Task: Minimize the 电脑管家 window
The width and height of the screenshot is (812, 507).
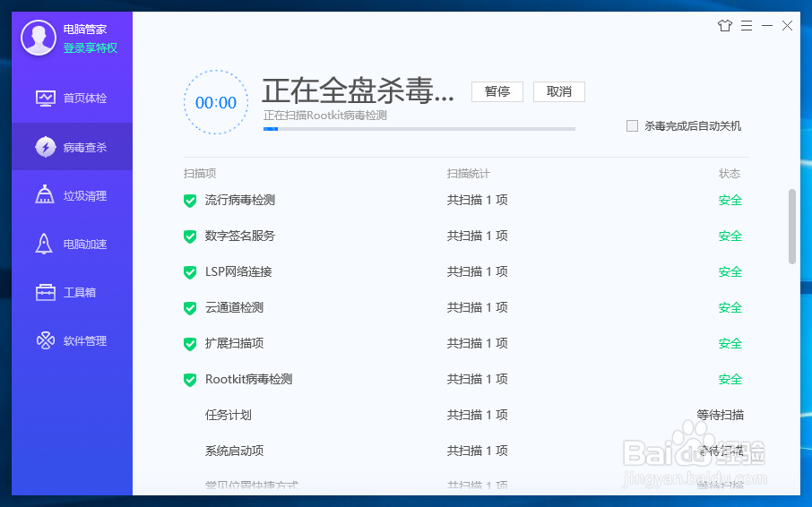Action: pos(767,25)
